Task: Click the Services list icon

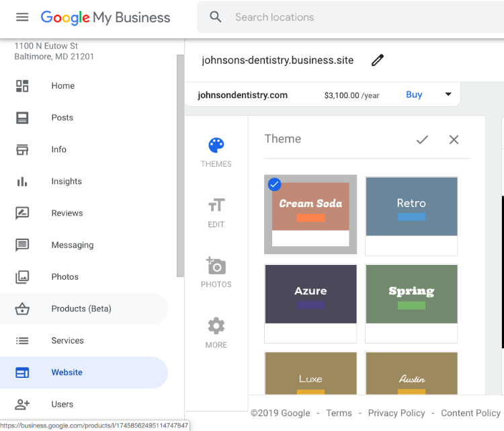Action: (22, 341)
